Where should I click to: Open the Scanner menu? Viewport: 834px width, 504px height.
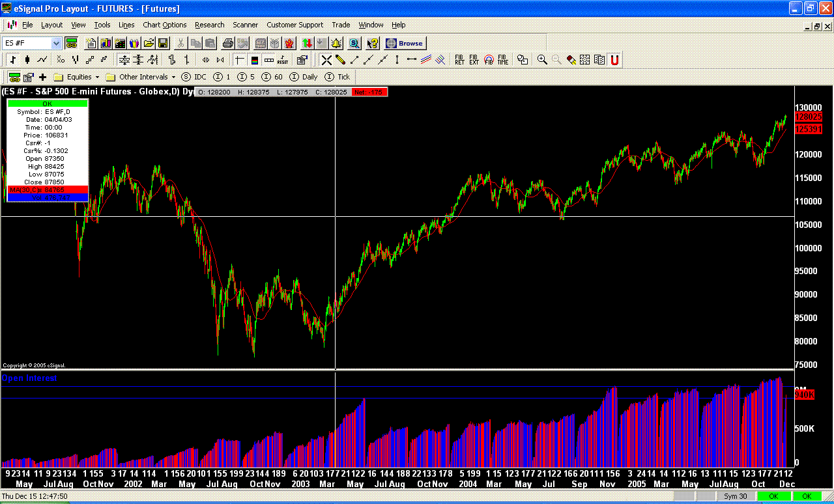(245, 25)
